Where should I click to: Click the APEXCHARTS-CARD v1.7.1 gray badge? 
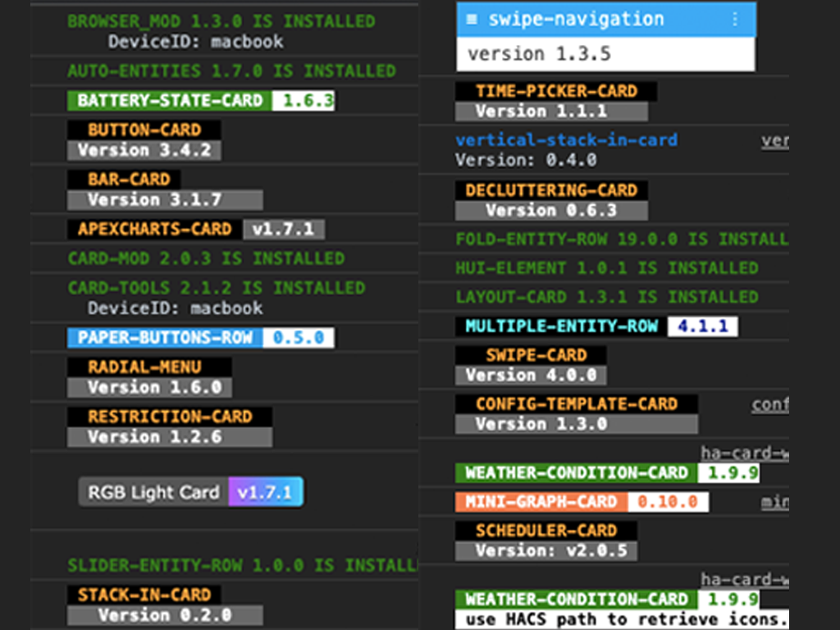[x=283, y=229]
